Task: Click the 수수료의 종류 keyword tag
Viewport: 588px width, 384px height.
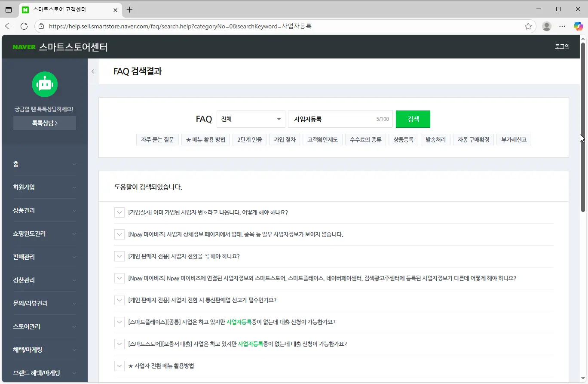Action: (365, 140)
